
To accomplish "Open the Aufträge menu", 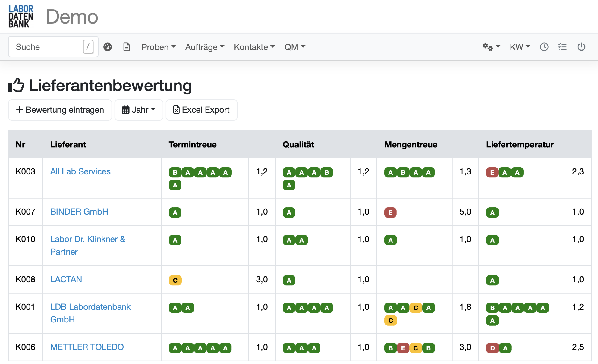I will [204, 47].
